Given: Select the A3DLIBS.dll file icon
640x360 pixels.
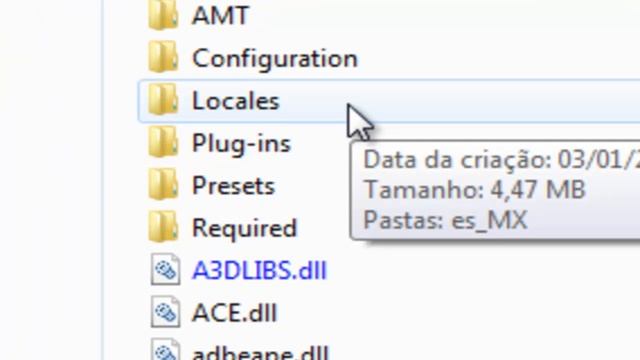Looking at the screenshot, I should pos(165,269).
